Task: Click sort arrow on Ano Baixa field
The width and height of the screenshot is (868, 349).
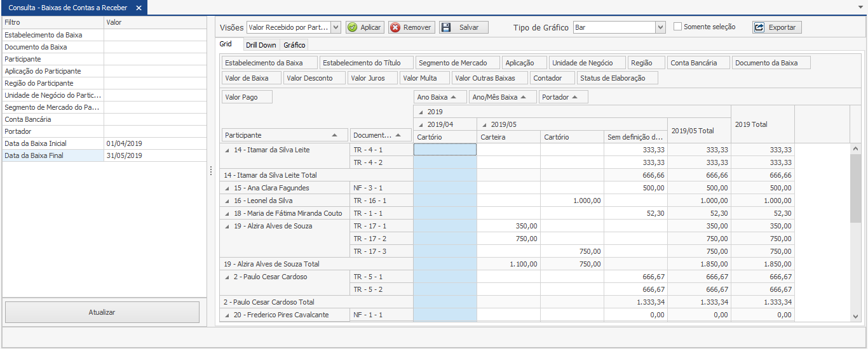Action: coord(454,97)
